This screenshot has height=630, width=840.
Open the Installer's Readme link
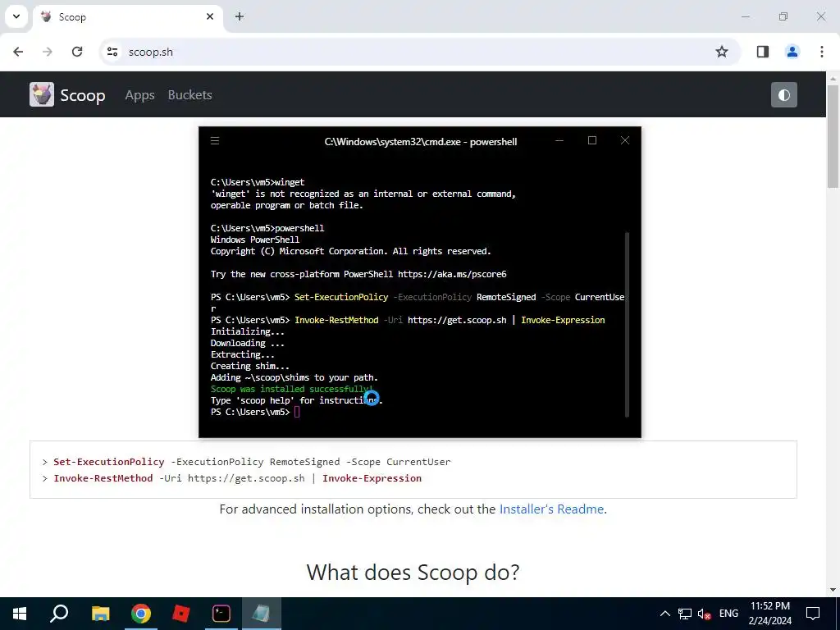click(x=551, y=509)
